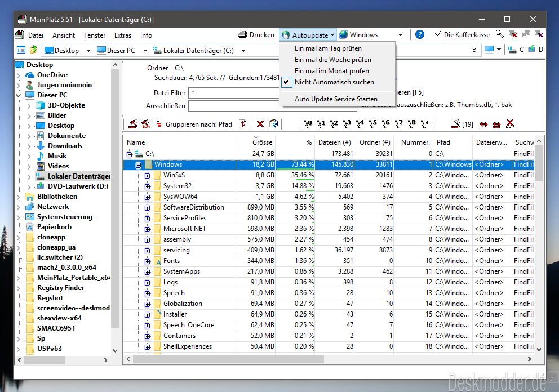Viewport: 559px width, 392px height.
Task: Open the Windows dropdown arrow in toolbar
Action: 400,35
